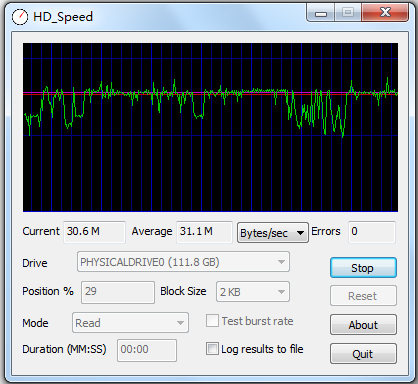Click the Current label text
The width and height of the screenshot is (418, 384).
[x=41, y=231]
